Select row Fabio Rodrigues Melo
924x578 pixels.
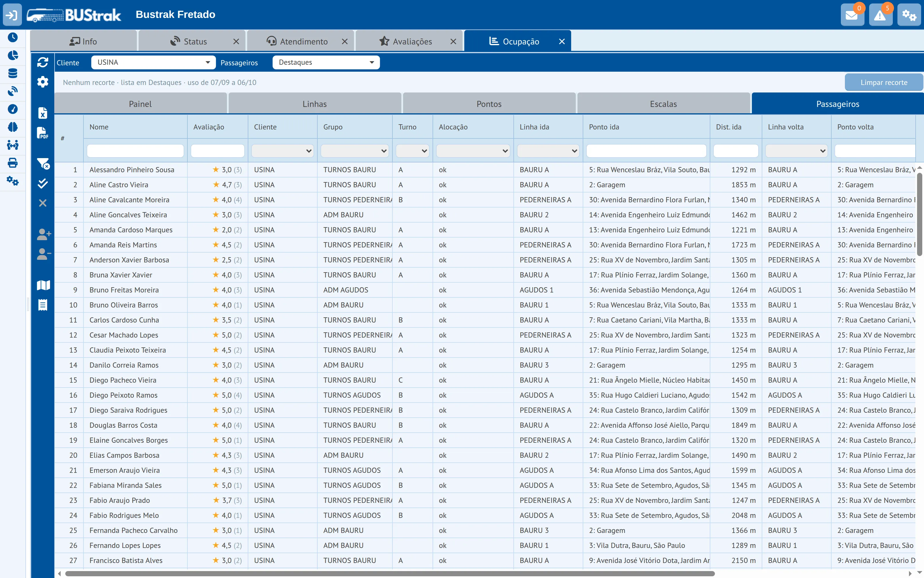click(485, 515)
